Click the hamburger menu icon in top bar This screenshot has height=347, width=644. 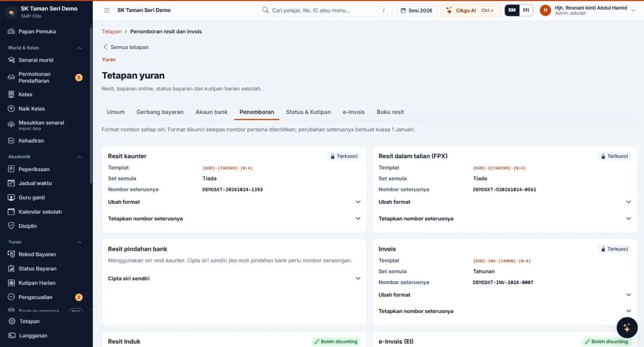click(107, 10)
